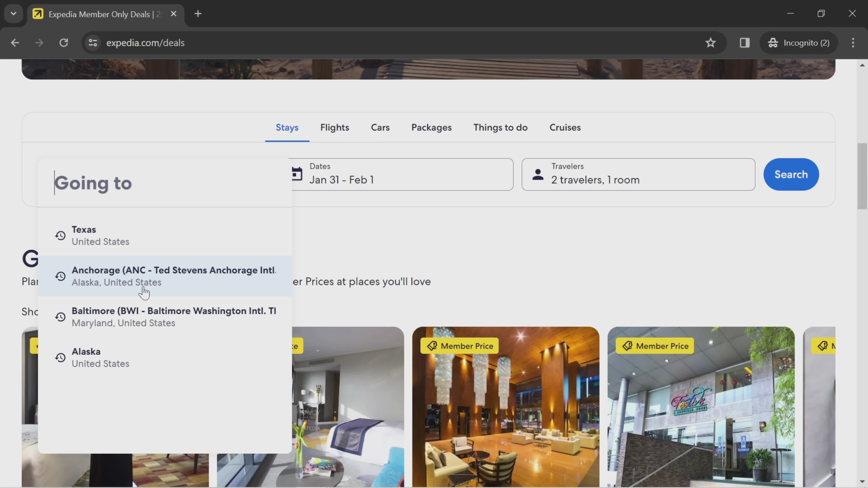
Task: Open the hotel lobby chandelier deal card
Action: pos(506,407)
